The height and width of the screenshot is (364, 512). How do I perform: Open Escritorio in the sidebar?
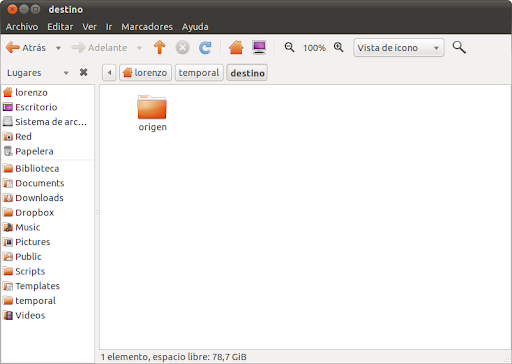[x=48, y=107]
